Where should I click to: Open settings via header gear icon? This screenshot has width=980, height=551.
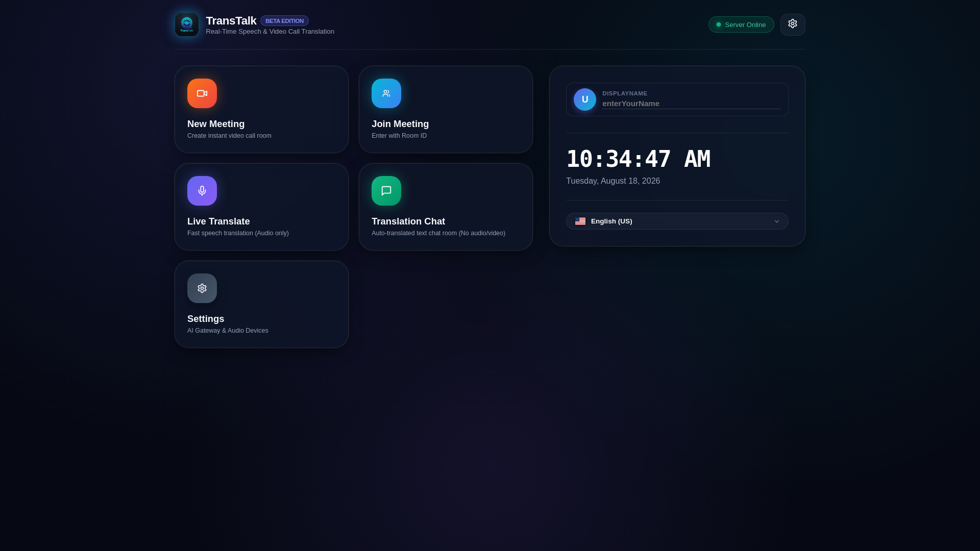(x=793, y=24)
